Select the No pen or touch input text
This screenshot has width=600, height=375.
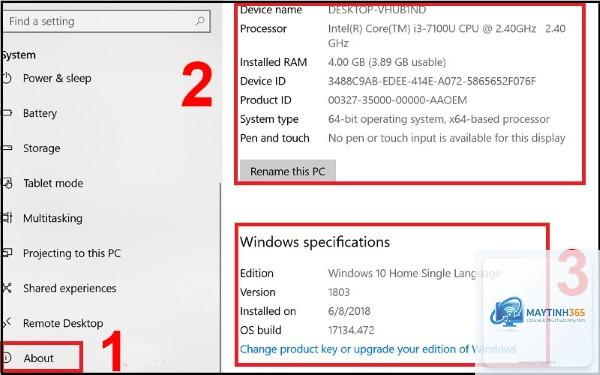pos(447,138)
